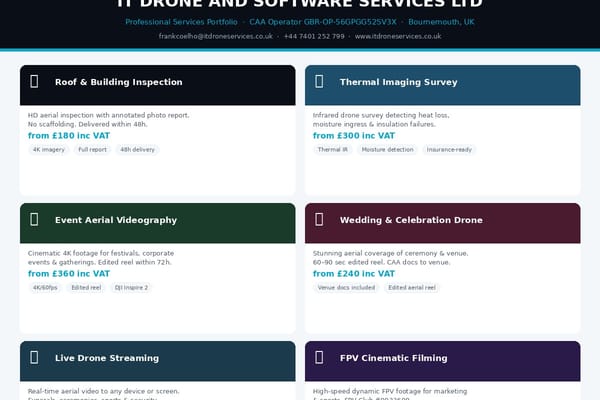Click 'Real-time aerial video to any device' description
600x400 pixels.
point(103,391)
